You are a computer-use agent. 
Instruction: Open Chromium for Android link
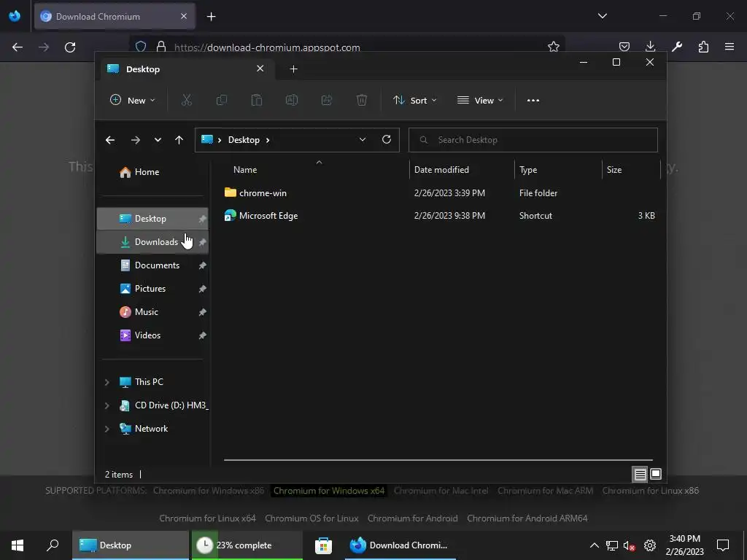413,518
